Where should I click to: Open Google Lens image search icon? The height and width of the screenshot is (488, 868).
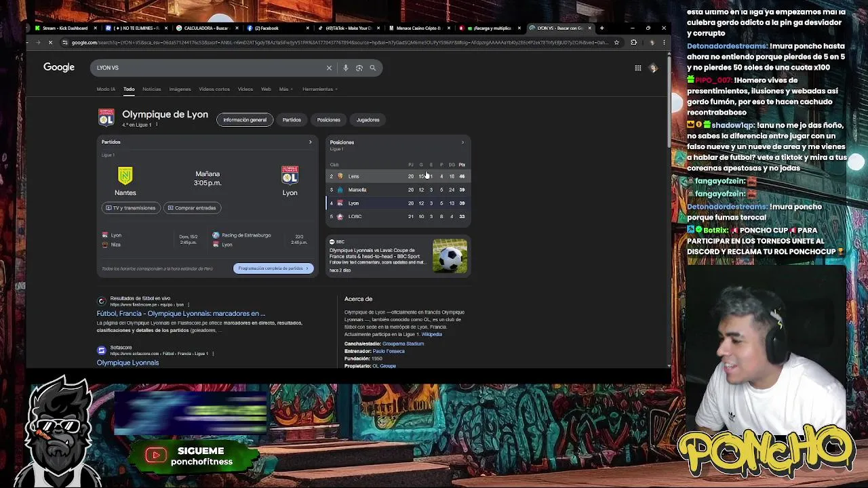tap(359, 68)
